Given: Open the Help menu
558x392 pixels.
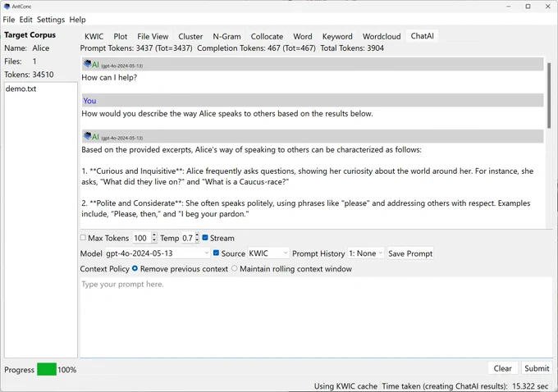Looking at the screenshot, I should (78, 20).
